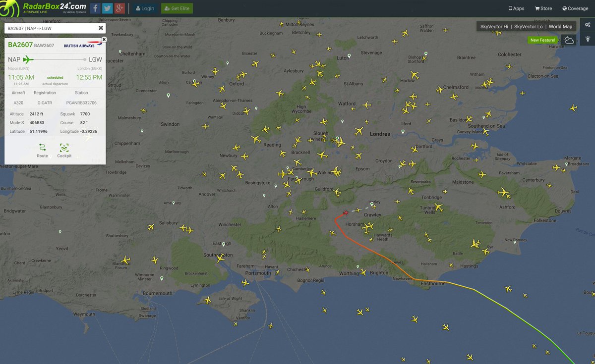The height and width of the screenshot is (364, 595).
Task: Click the Southampton airport pin marker
Action: click(224, 245)
